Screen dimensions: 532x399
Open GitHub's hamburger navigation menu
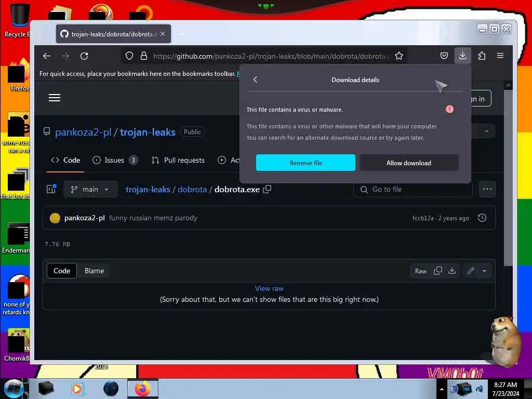click(x=54, y=98)
